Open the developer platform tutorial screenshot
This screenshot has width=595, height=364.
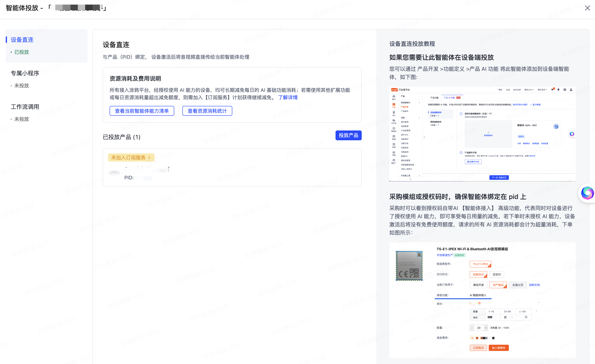(482, 134)
